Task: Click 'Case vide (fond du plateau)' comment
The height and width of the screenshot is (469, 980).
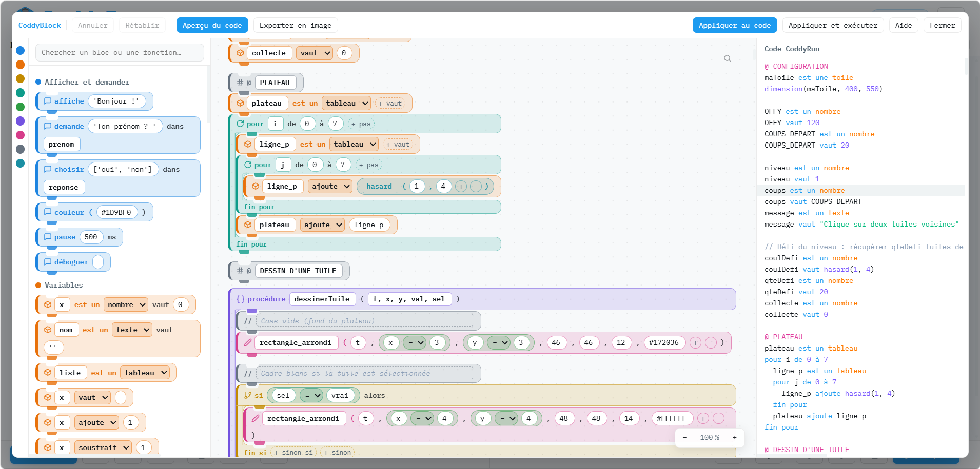Action: (x=364, y=321)
